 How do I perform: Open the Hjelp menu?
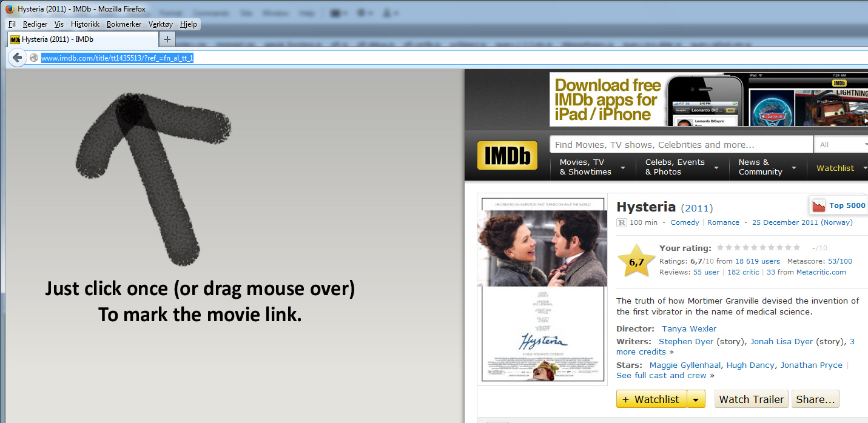tap(189, 24)
